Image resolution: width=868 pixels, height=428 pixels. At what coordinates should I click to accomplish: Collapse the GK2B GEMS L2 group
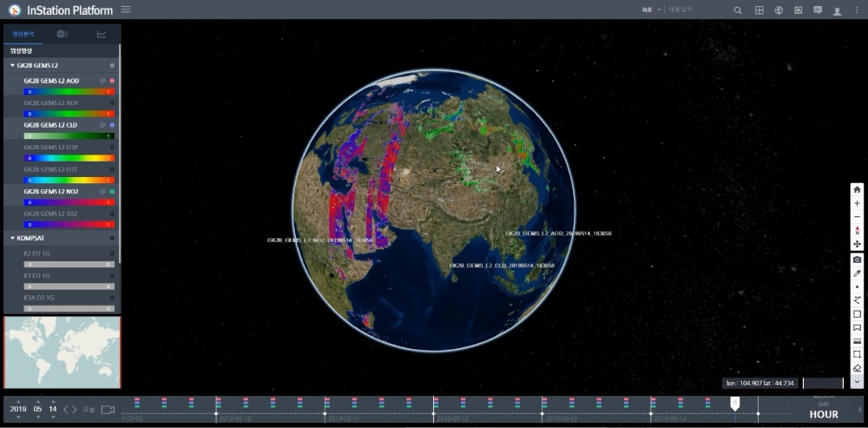[x=12, y=65]
